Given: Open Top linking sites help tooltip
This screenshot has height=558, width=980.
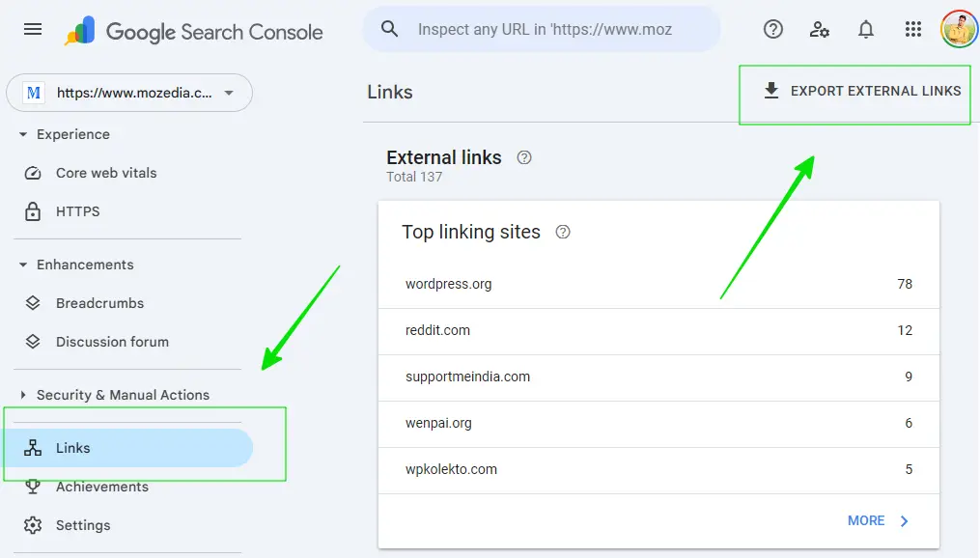Looking at the screenshot, I should point(563,232).
